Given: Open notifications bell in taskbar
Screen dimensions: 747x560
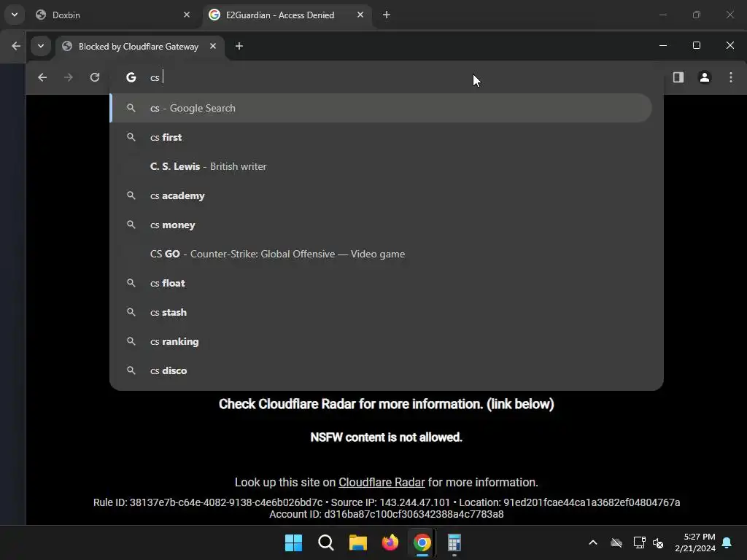Looking at the screenshot, I should (727, 542).
